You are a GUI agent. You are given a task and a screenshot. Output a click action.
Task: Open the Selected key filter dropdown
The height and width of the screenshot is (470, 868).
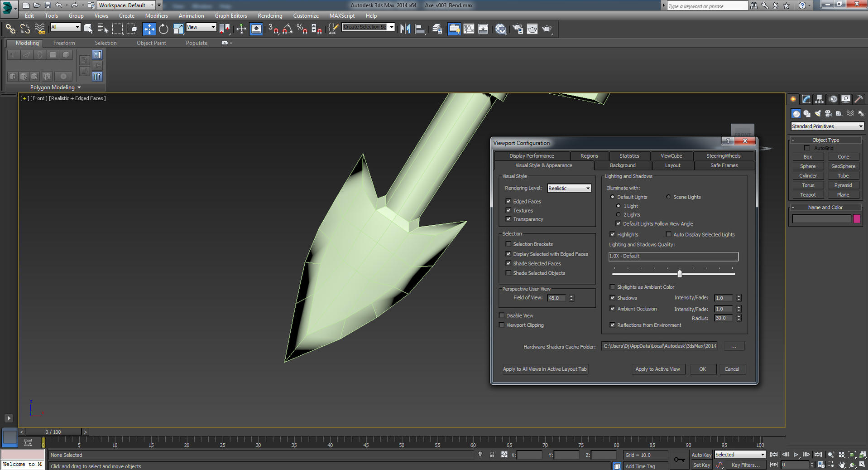tap(740, 455)
